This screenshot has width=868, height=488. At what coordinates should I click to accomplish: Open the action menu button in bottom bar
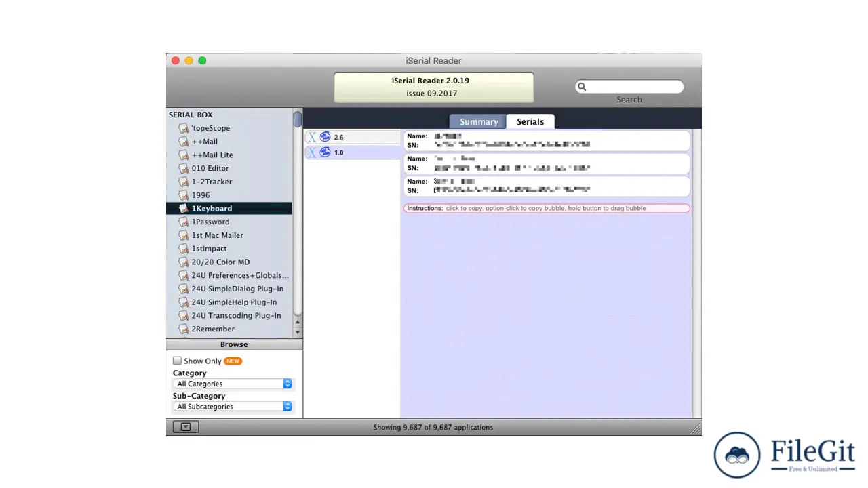[x=185, y=427]
